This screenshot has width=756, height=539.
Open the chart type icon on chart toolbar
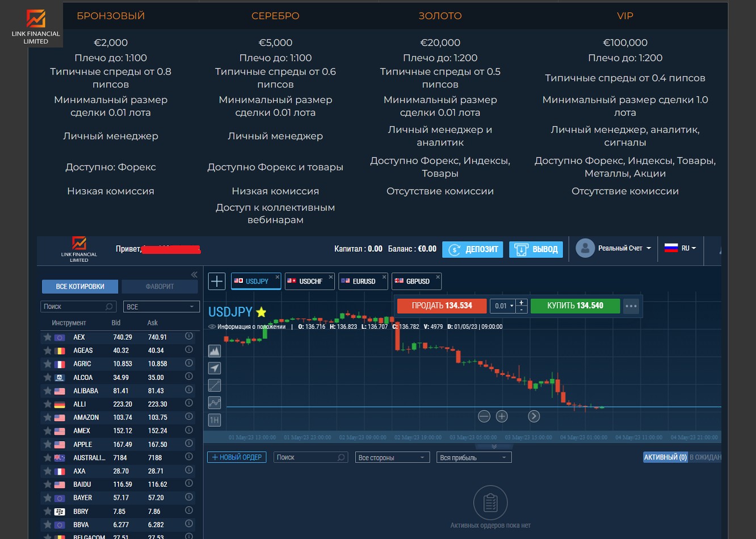pos(215,351)
